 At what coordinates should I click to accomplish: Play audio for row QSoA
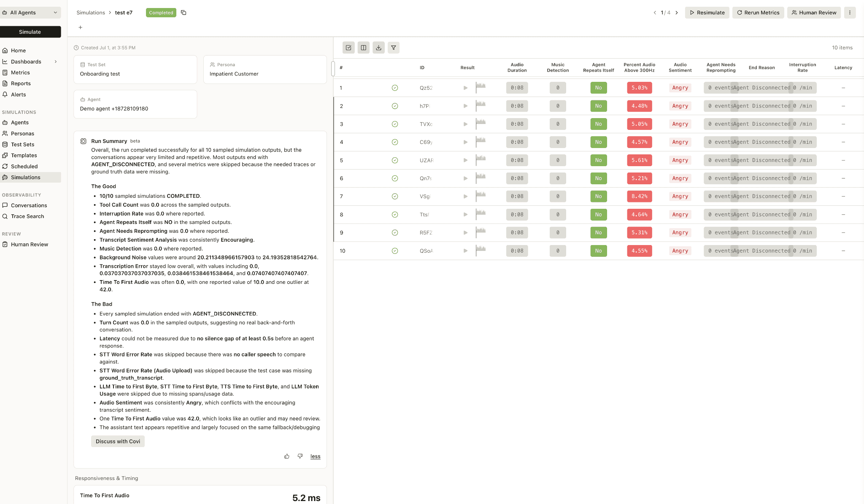click(465, 251)
